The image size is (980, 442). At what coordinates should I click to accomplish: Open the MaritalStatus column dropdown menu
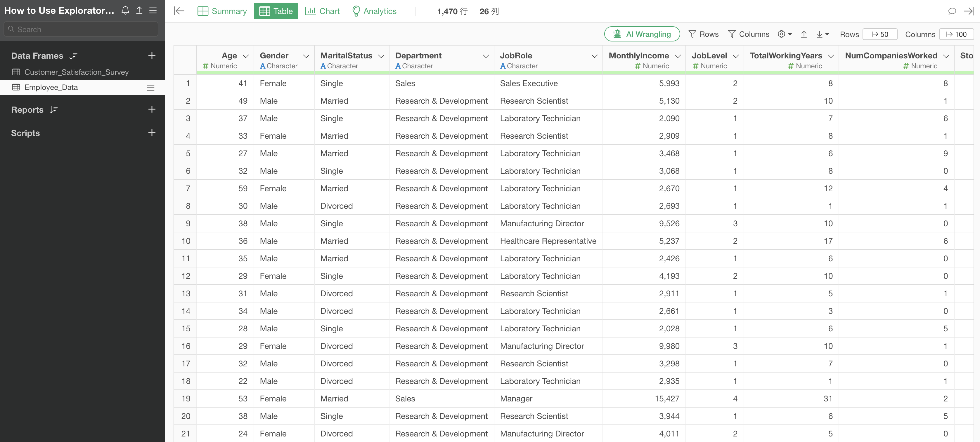click(x=381, y=56)
